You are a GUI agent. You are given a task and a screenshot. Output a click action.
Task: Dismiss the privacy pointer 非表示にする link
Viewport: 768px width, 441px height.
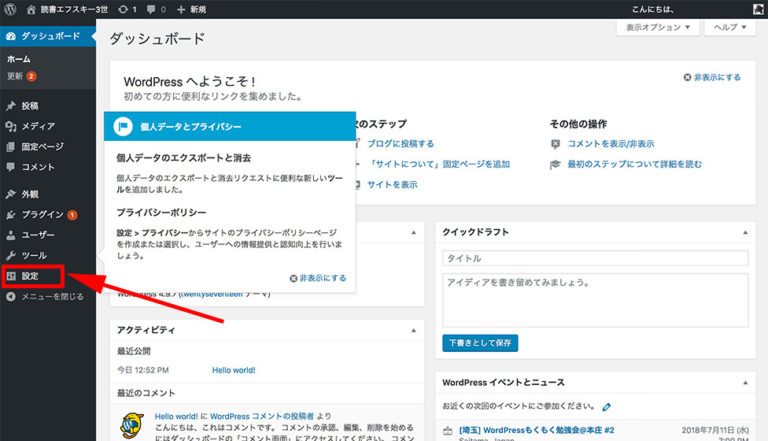point(317,278)
